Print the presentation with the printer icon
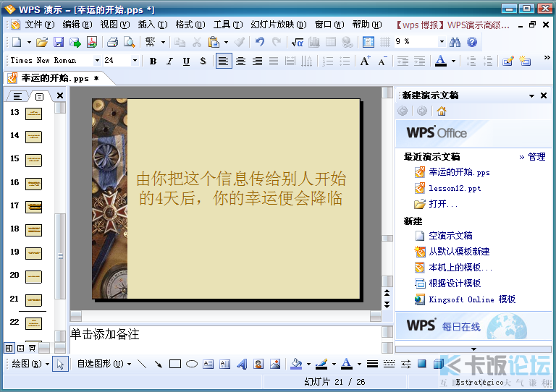Screen dimensions: 556x392 click(x=112, y=42)
